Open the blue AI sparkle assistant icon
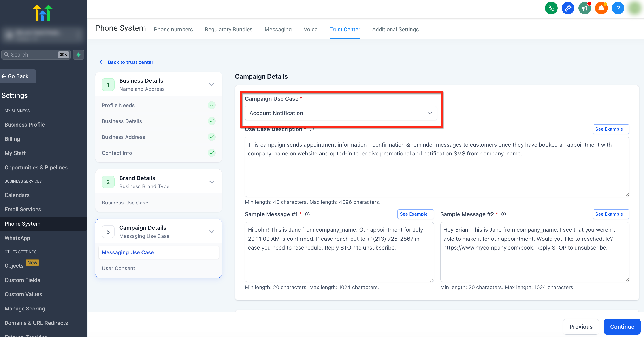Image resolution: width=644 pixels, height=337 pixels. click(x=568, y=8)
